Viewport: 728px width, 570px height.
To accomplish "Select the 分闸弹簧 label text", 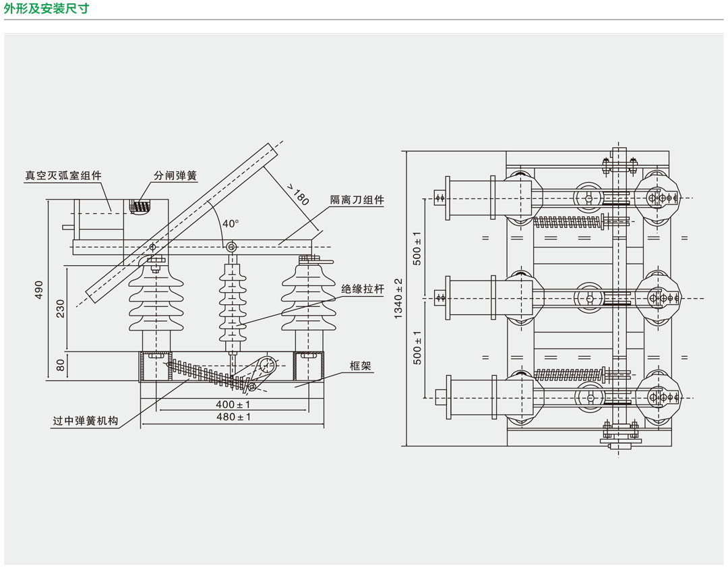I will tap(175, 175).
